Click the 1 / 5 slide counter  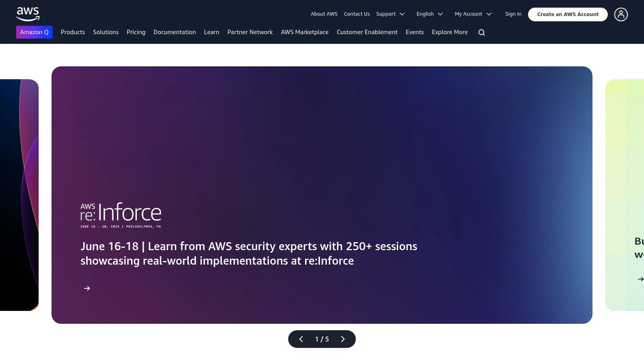pyautogui.click(x=322, y=339)
